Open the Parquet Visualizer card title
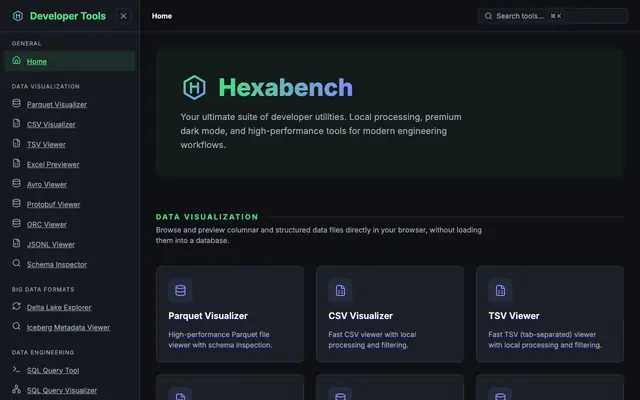This screenshot has height=400, width=640. (x=208, y=316)
